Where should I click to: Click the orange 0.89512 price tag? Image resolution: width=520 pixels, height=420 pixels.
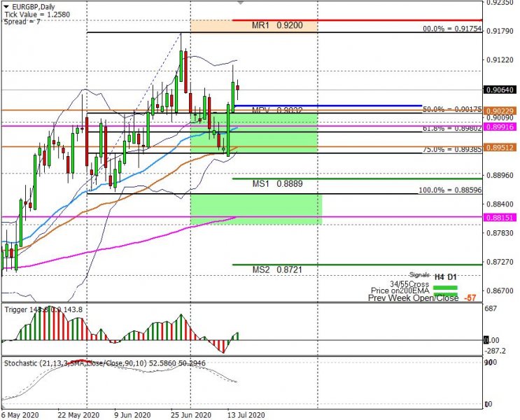pyautogui.click(x=500, y=147)
